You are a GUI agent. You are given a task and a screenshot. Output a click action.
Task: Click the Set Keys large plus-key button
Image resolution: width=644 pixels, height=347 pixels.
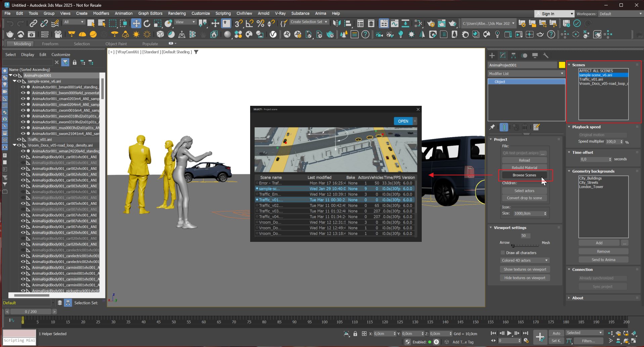540,337
